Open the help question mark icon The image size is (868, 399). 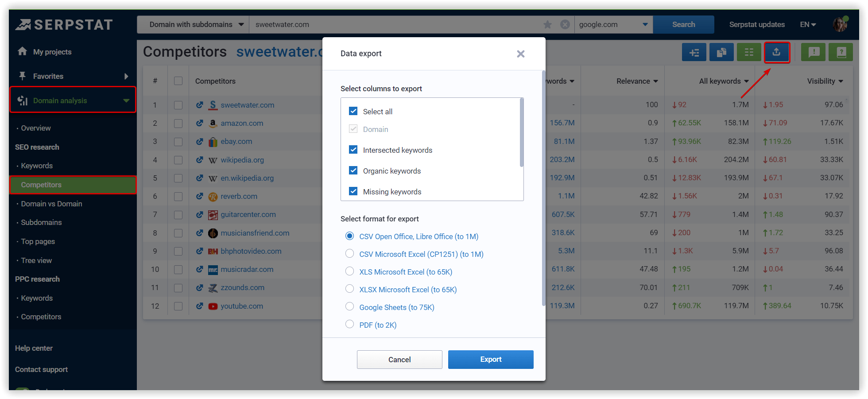click(x=841, y=52)
